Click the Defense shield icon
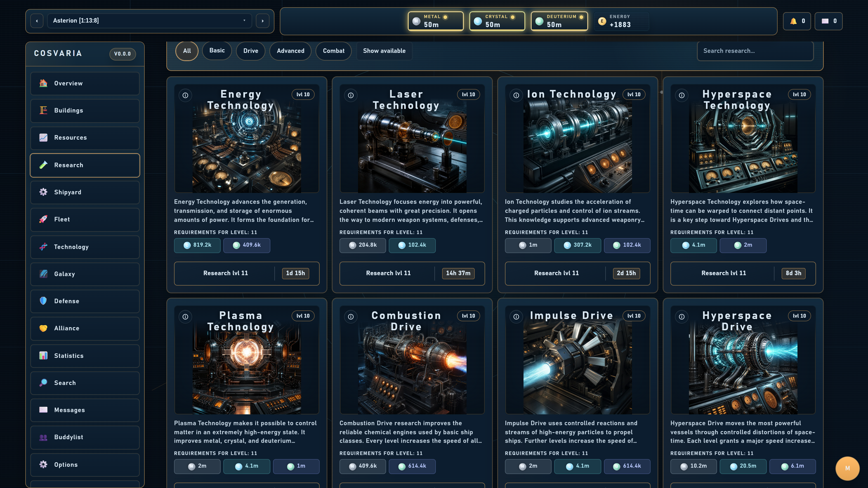Screen dimensions: 868x488 43,301
